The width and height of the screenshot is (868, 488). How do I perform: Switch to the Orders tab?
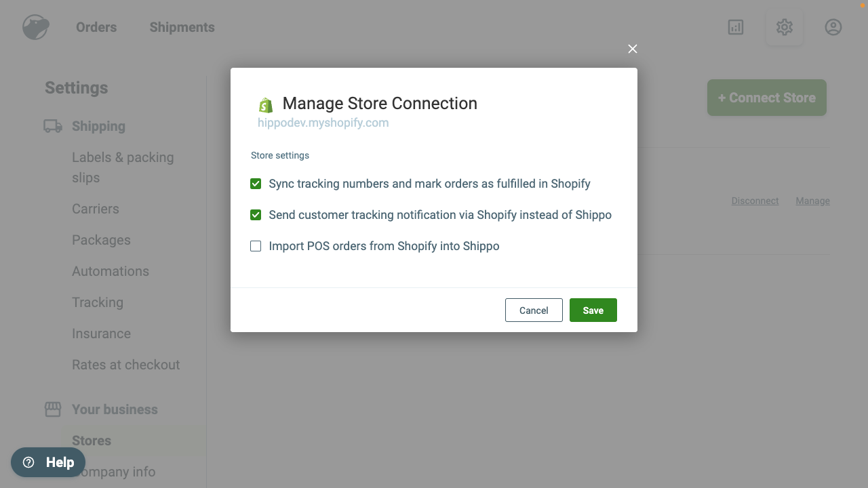[x=96, y=27]
